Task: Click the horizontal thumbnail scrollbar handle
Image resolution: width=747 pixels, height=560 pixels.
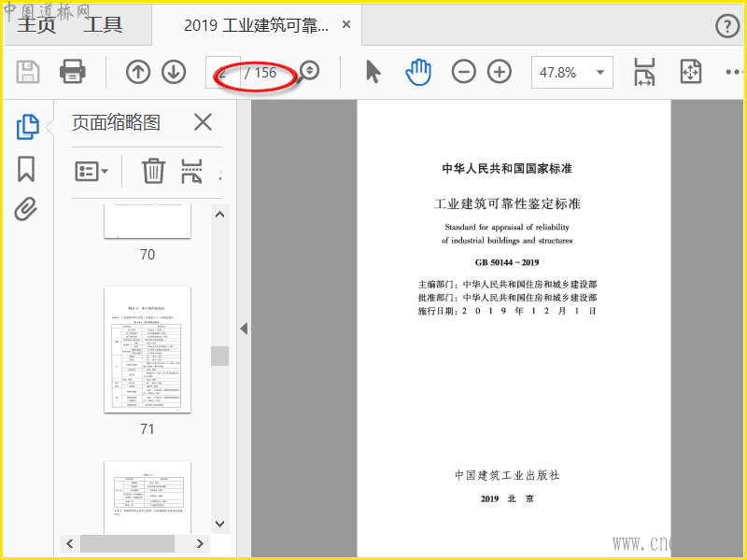Action: tap(127, 543)
